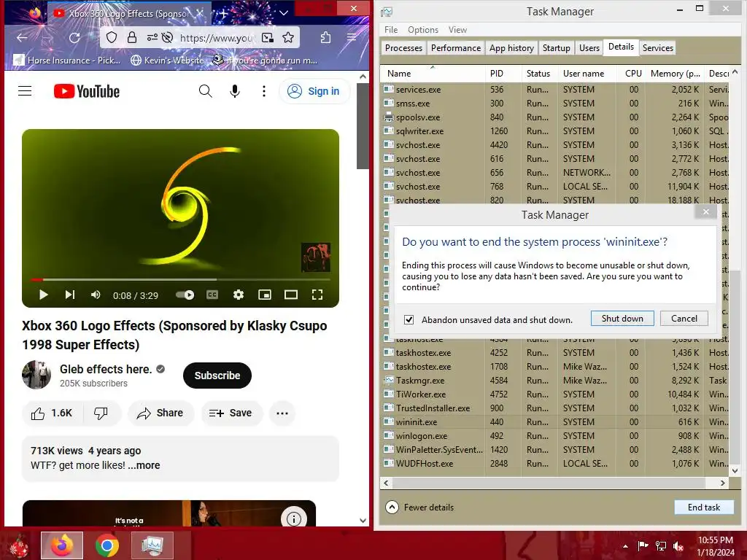The width and height of the screenshot is (747, 560).
Task: Select the Taskmgr.exe process row
Action: pyautogui.click(x=556, y=381)
